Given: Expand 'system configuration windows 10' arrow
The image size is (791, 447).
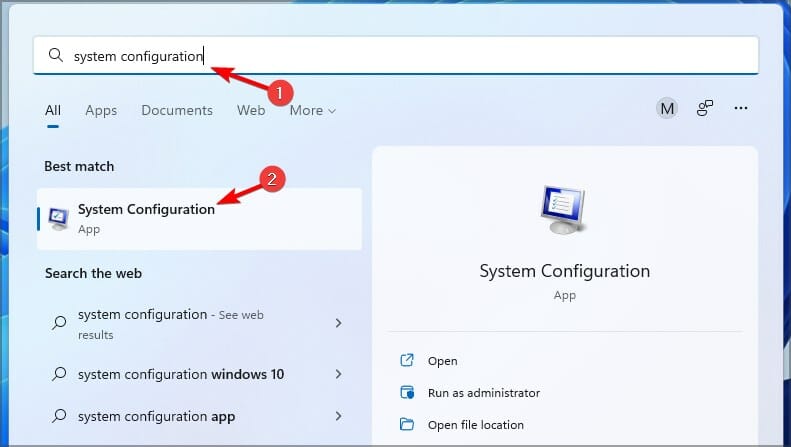Looking at the screenshot, I should (338, 374).
